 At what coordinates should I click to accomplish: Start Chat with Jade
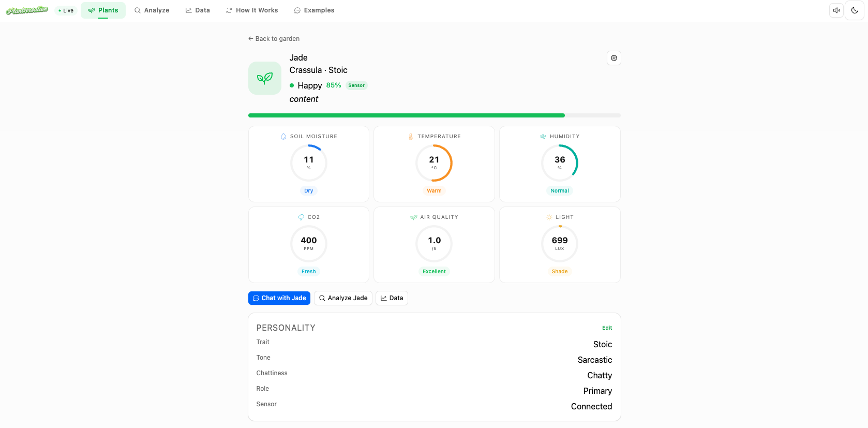pos(279,298)
